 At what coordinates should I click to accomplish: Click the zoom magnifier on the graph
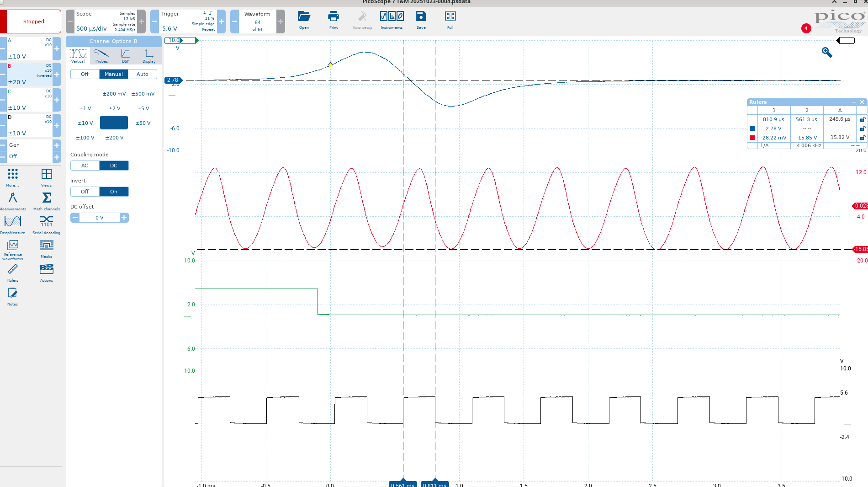point(827,52)
